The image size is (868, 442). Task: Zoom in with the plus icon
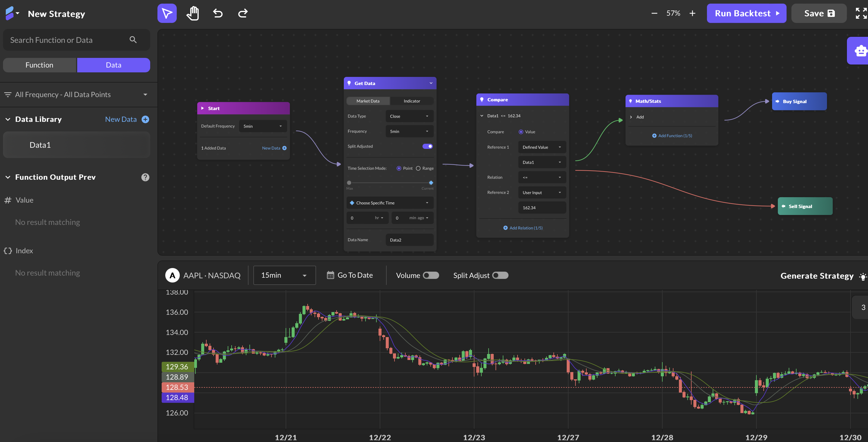point(692,14)
